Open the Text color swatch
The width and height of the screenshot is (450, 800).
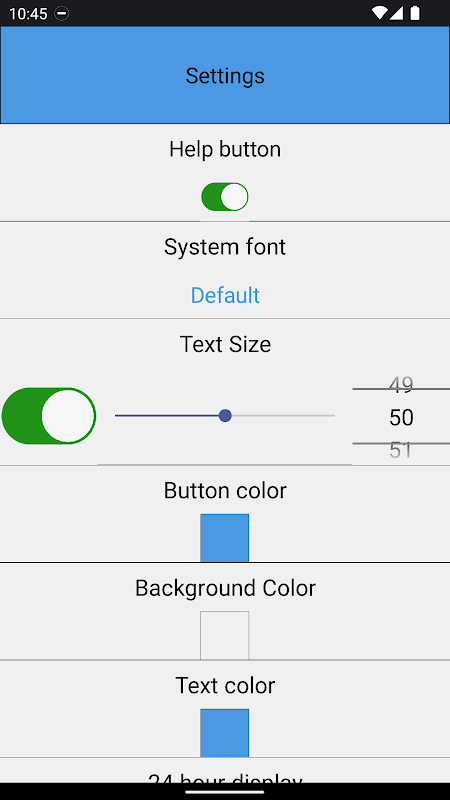(x=224, y=733)
